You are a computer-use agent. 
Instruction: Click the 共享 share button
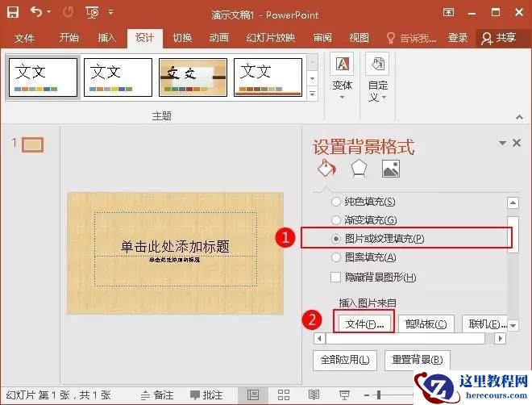[499, 38]
